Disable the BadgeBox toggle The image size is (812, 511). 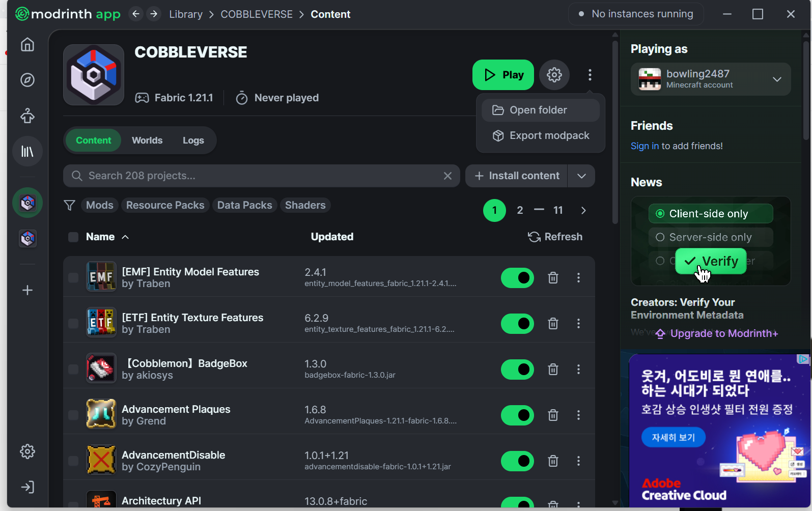tap(517, 369)
